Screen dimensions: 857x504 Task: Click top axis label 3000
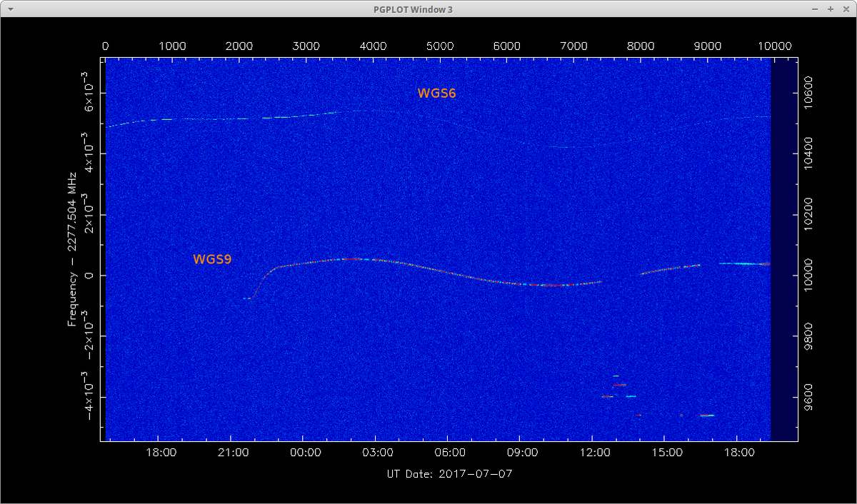[306, 46]
